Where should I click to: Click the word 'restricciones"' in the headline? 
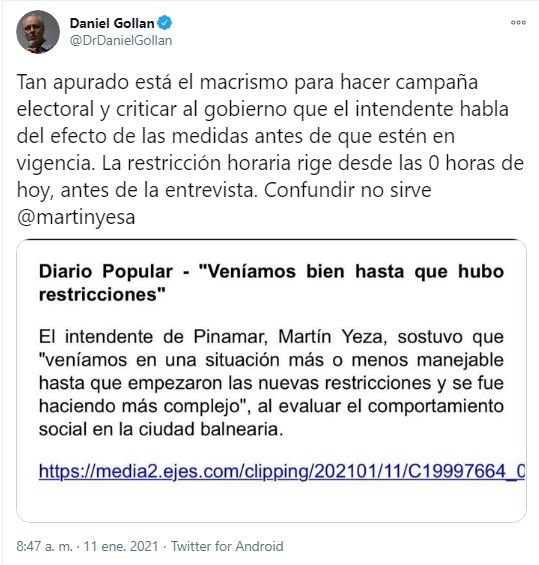coord(102,295)
